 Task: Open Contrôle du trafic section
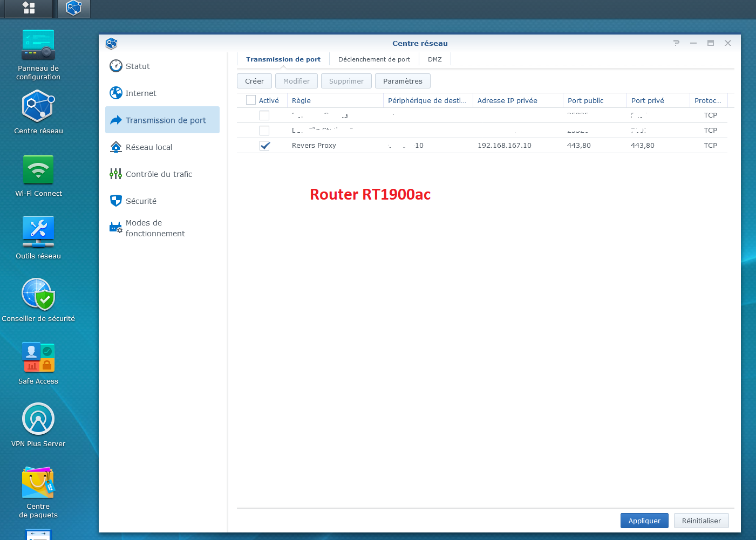[159, 174]
